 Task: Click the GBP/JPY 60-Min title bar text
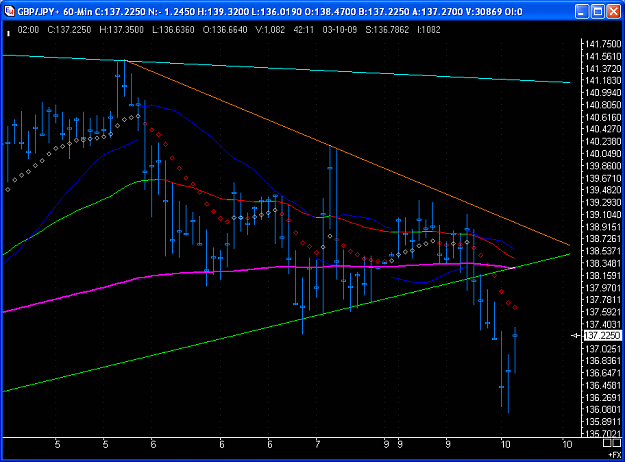269,12
